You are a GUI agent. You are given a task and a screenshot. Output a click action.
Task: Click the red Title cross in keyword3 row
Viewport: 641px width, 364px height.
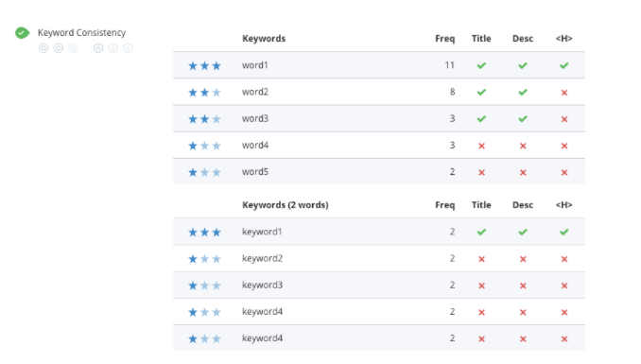click(481, 286)
